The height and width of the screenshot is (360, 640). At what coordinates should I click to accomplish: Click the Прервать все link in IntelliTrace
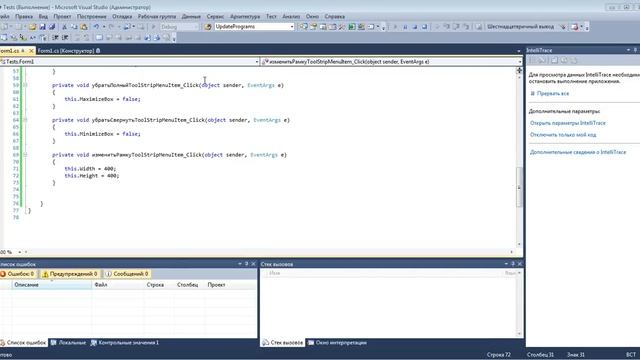point(553,93)
